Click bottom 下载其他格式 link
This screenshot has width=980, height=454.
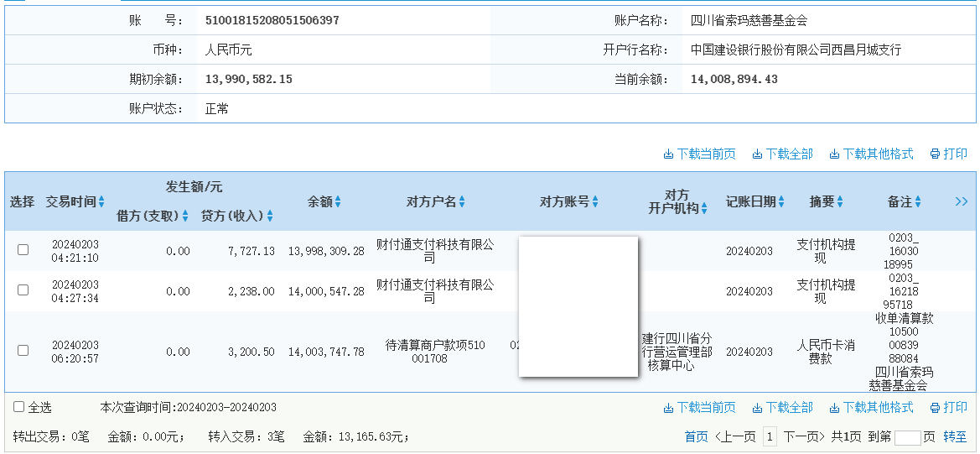[871, 408]
